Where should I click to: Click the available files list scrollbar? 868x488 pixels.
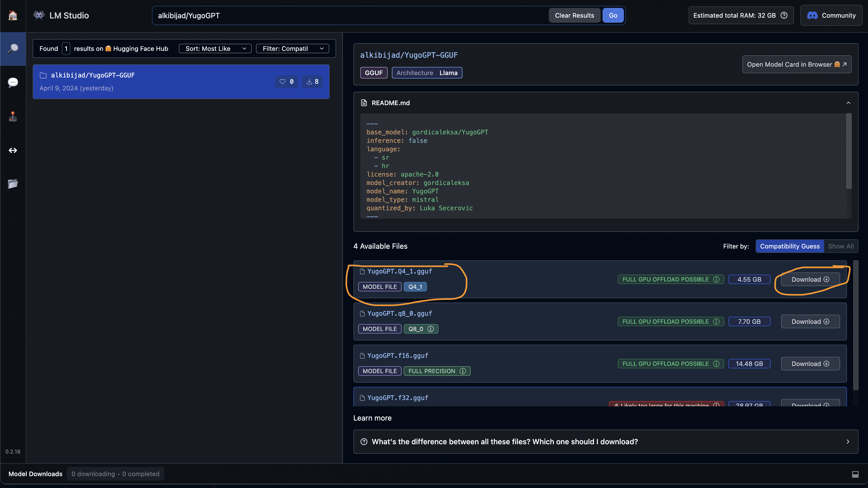pyautogui.click(x=856, y=325)
